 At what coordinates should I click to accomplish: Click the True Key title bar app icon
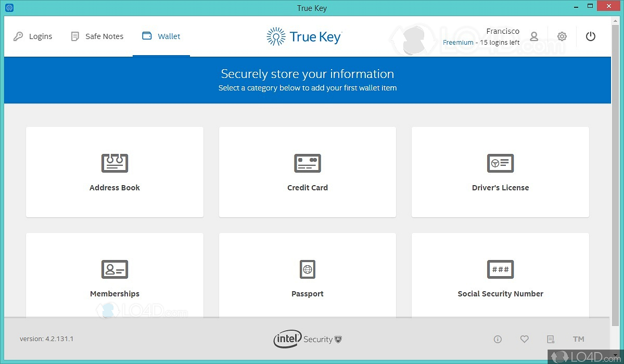pos(9,8)
